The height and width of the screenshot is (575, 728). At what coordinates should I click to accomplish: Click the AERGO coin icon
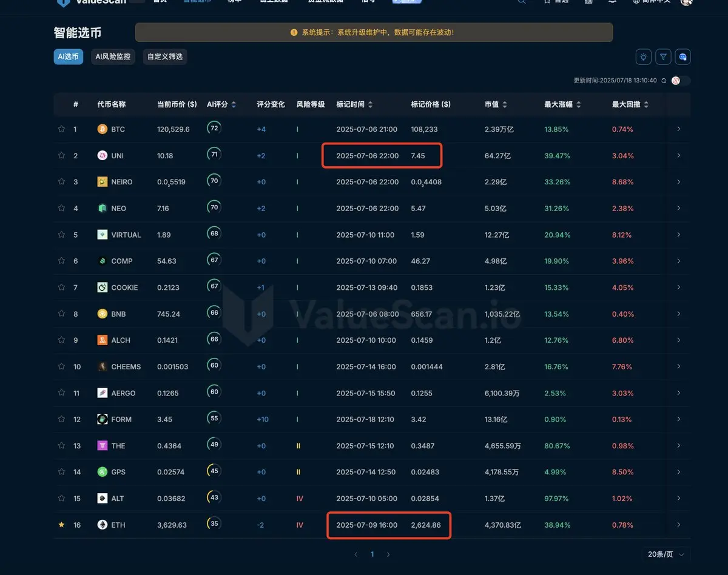pos(103,393)
